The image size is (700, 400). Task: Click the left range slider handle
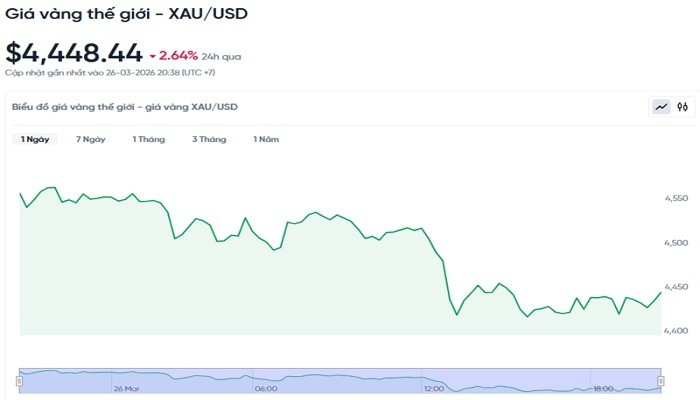(x=20, y=380)
